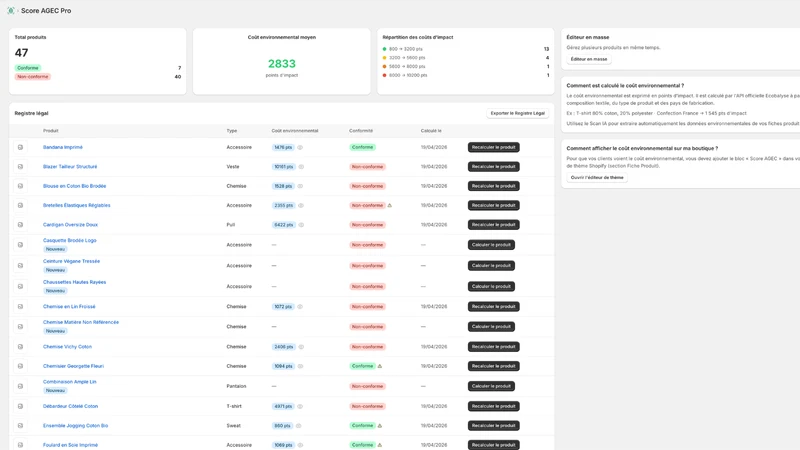
Task: Click the Non-conforme badge in Total produits card
Action: [x=33, y=77]
